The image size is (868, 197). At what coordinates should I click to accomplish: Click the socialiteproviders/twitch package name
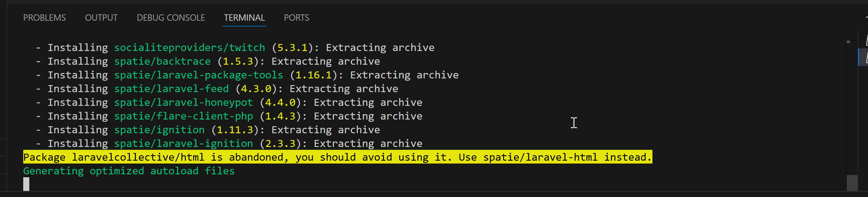point(189,47)
